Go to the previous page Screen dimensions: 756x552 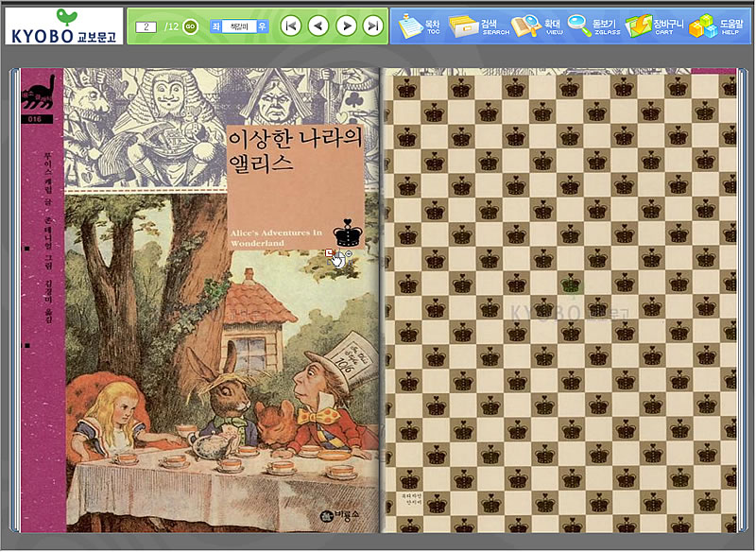click(318, 26)
